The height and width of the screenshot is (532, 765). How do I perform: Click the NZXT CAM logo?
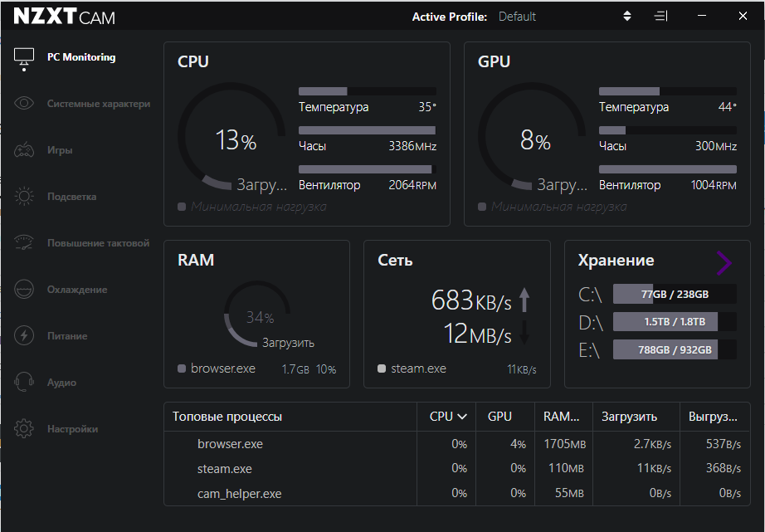click(65, 17)
